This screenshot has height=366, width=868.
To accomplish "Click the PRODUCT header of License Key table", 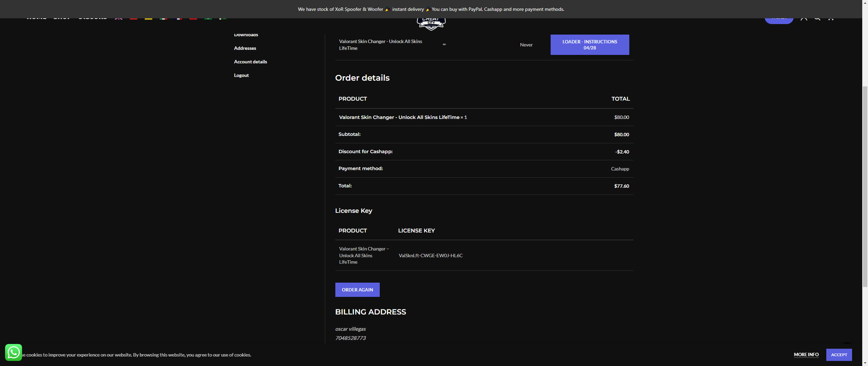I will 353,231.
